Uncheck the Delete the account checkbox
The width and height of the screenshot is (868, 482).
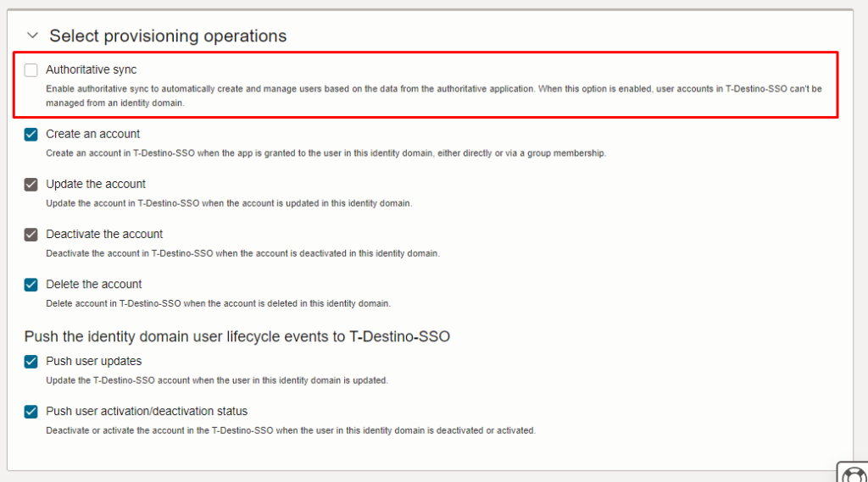pos(31,285)
